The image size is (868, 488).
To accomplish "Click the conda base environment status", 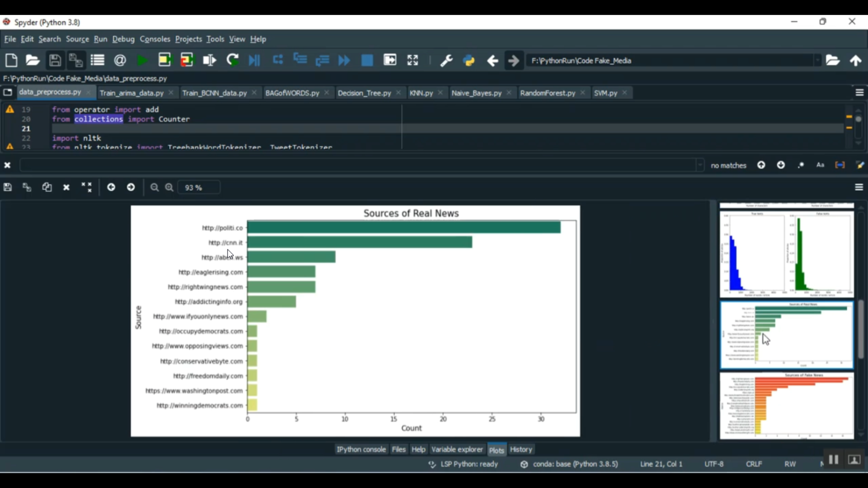I will (575, 464).
